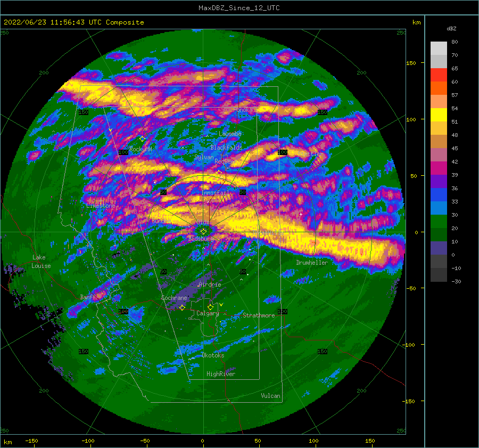Click the dBZ legend heading

point(451,29)
